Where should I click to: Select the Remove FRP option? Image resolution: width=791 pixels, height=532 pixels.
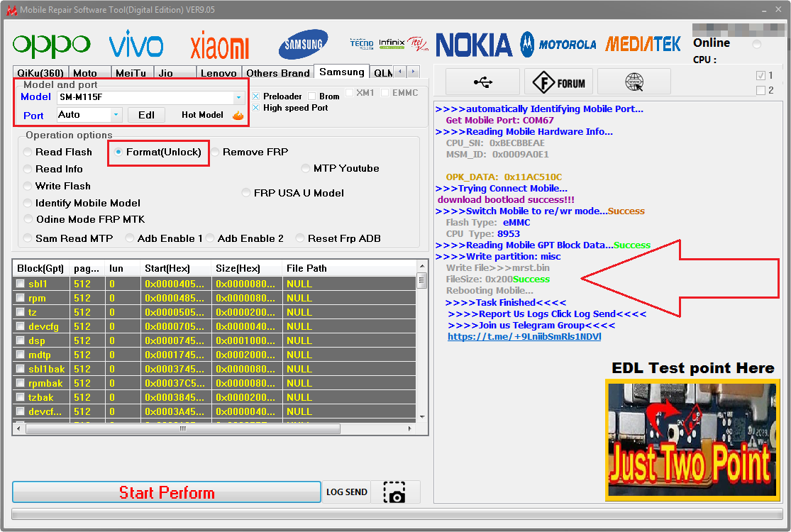click(250, 152)
